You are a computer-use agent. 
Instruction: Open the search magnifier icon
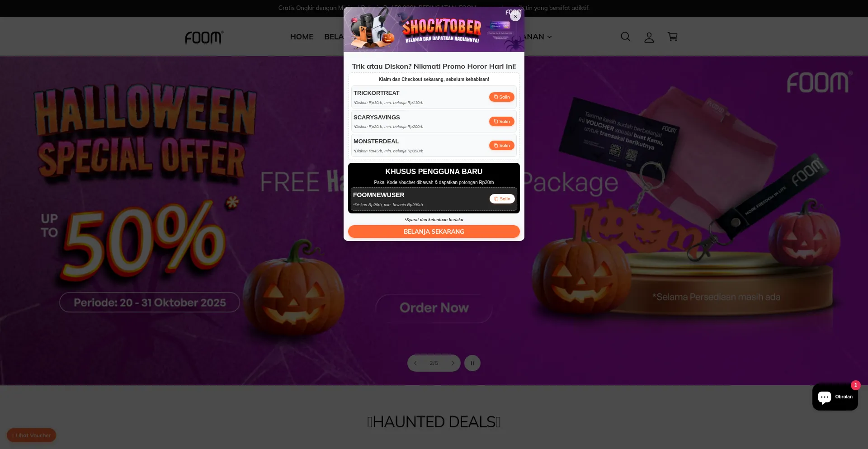(625, 37)
